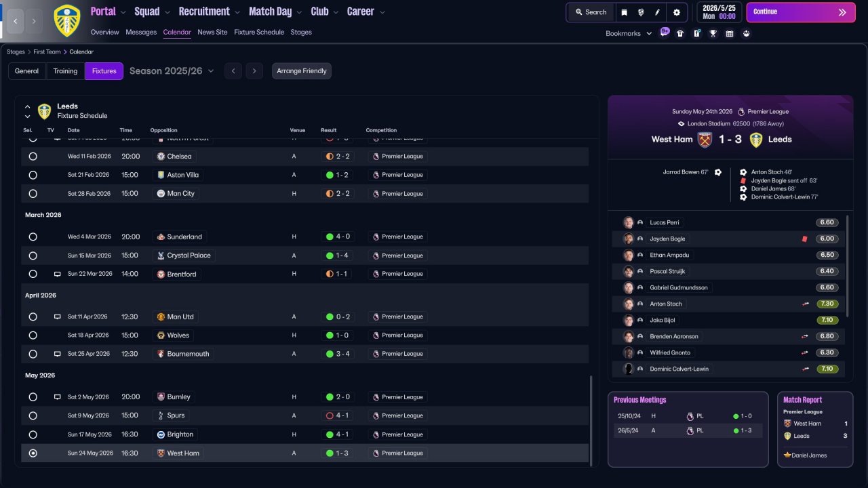868x488 pixels.
Task: Open the Fixture Schedule tab
Action: 259,33
